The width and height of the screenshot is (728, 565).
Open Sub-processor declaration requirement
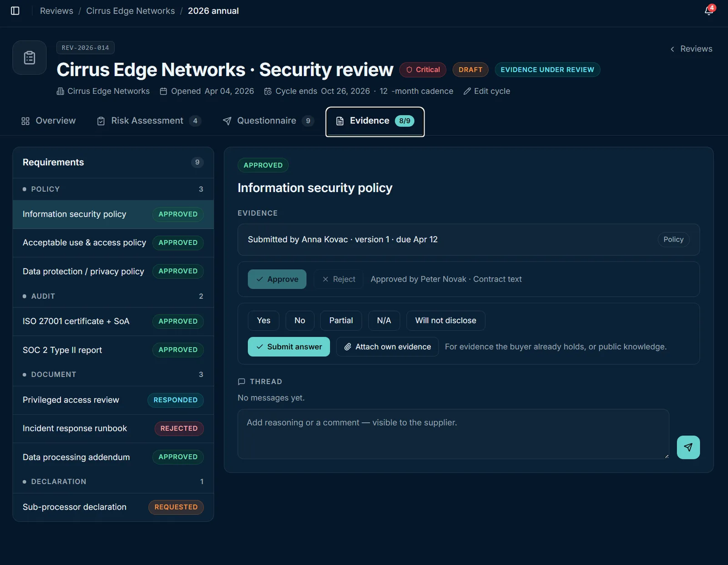(x=113, y=507)
